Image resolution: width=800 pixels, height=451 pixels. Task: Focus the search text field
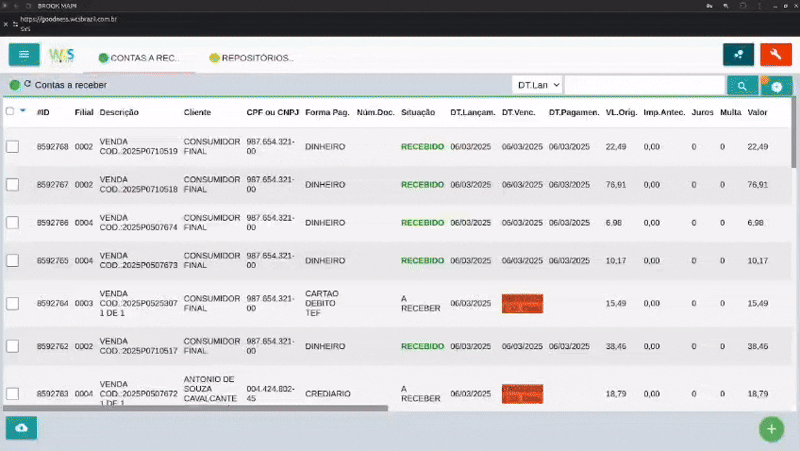pos(645,85)
